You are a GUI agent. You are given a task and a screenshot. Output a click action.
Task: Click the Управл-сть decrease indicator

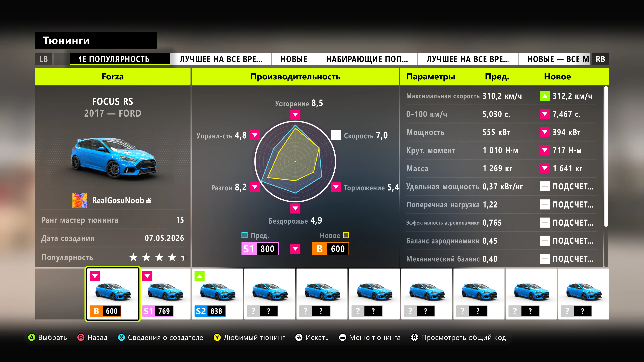coord(255,135)
